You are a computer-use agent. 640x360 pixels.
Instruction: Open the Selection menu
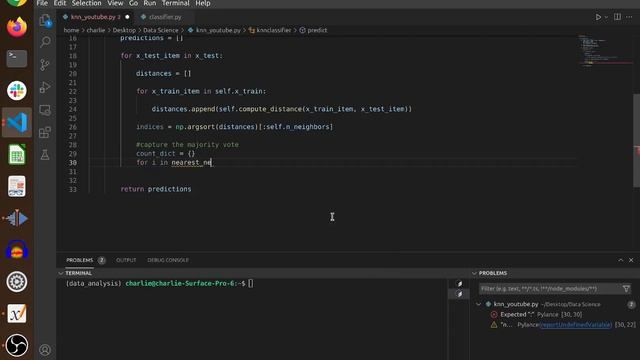tap(86, 3)
